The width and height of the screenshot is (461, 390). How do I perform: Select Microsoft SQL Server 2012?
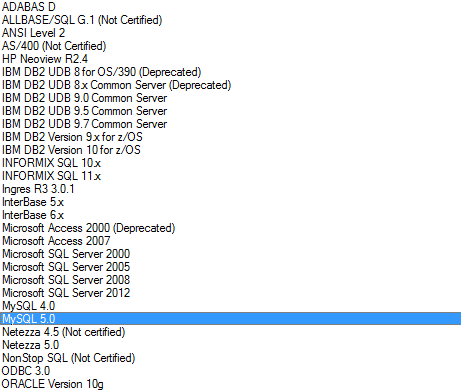click(66, 293)
